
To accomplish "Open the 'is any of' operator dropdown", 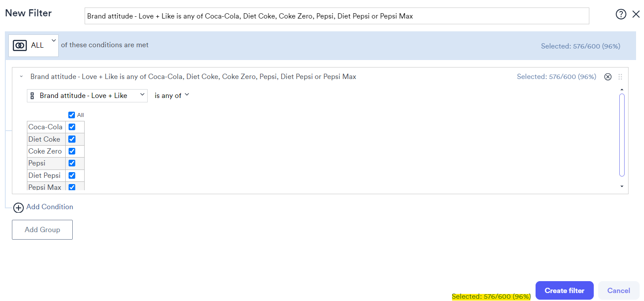I will [x=171, y=95].
